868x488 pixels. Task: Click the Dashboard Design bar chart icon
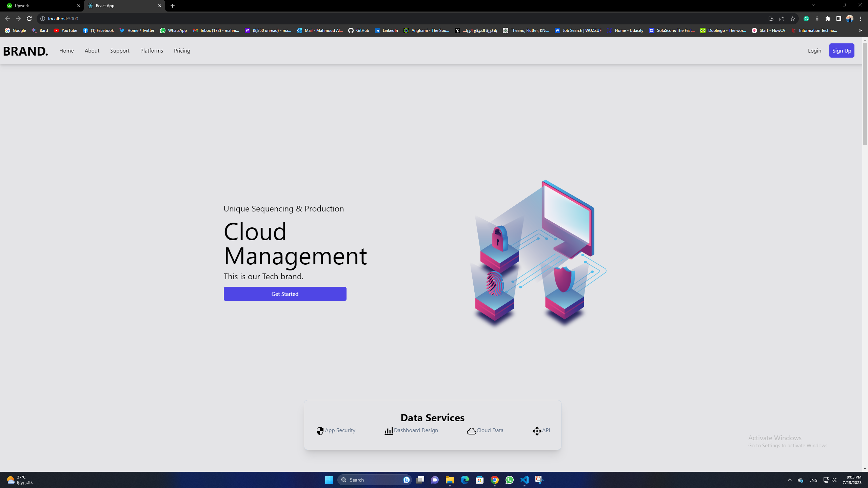point(389,431)
